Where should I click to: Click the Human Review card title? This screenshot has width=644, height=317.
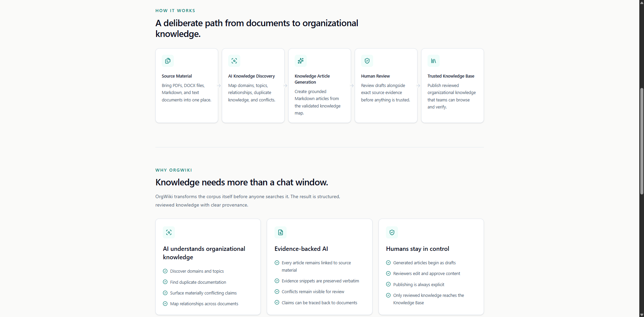pyautogui.click(x=376, y=76)
